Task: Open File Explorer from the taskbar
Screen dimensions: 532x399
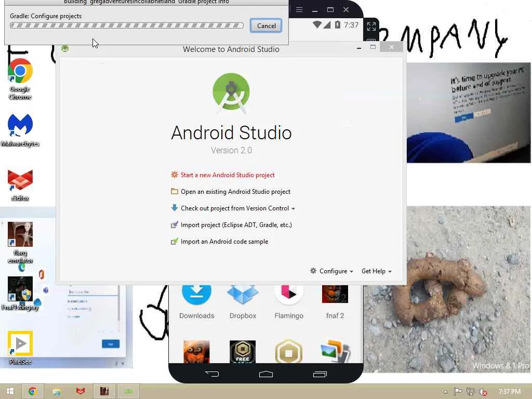Action: pyautogui.click(x=57, y=392)
